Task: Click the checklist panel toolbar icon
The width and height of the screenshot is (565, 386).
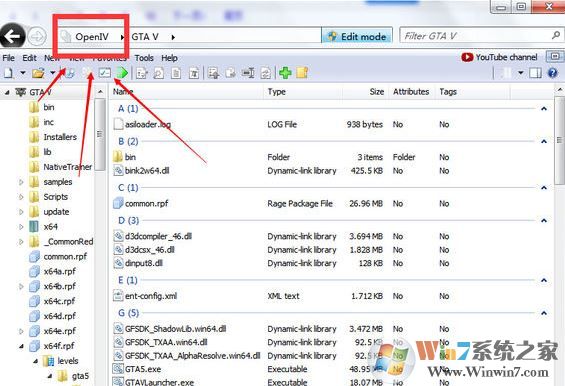Action: (105, 73)
